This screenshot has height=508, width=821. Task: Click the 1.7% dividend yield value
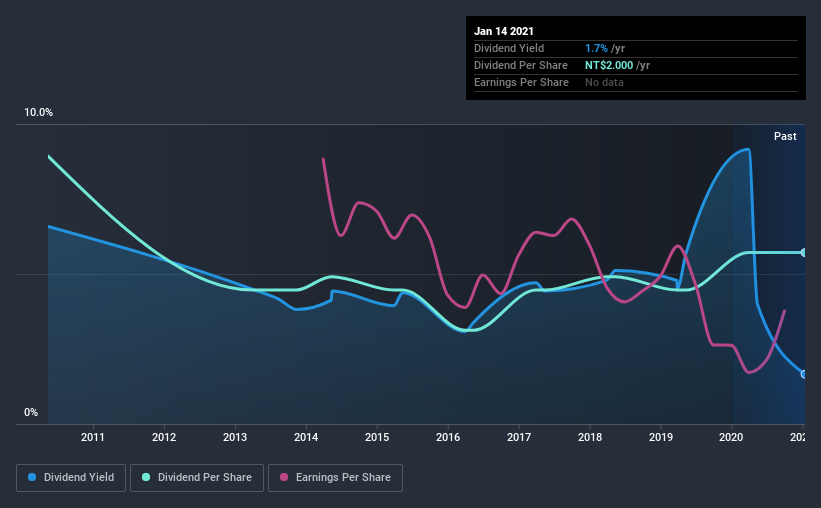click(x=596, y=48)
